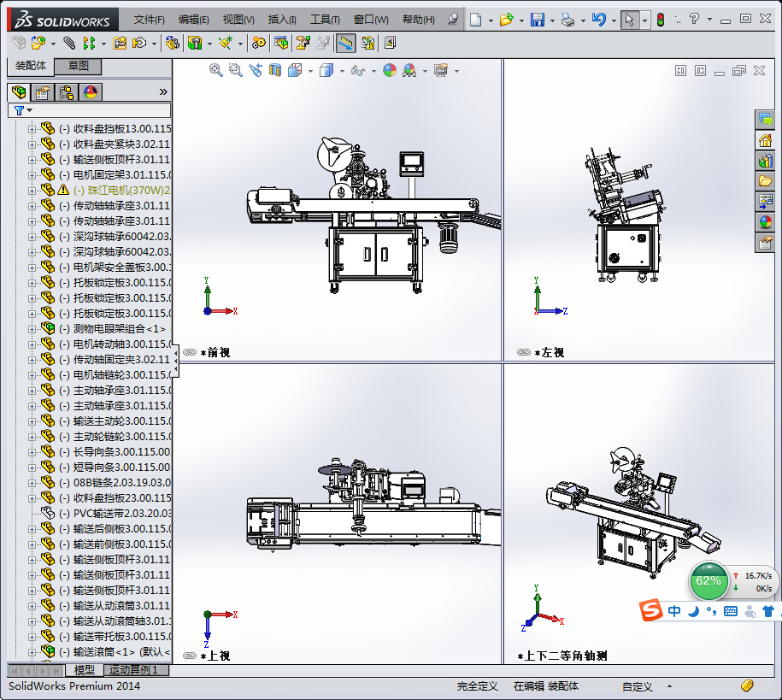Open Hide/Show Items glasses dropdown
The width and height of the screenshot is (782, 700).
click(x=373, y=71)
